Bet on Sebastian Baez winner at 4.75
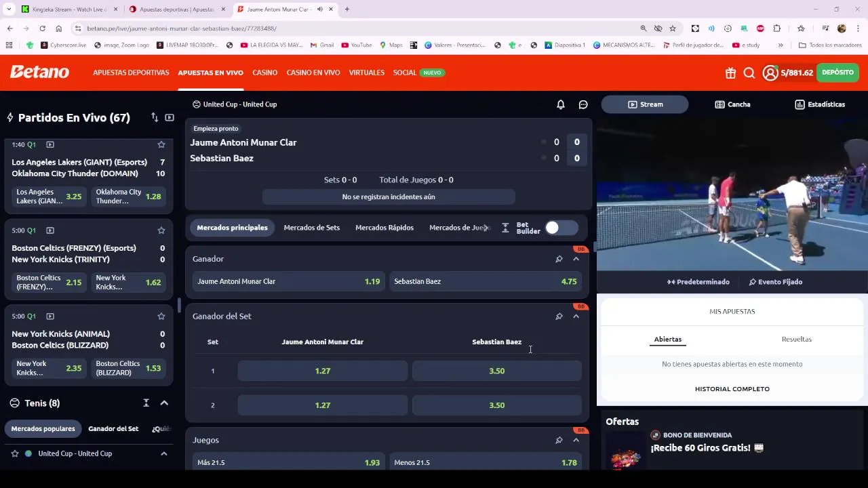Image resolution: width=868 pixels, height=488 pixels. tap(486, 281)
